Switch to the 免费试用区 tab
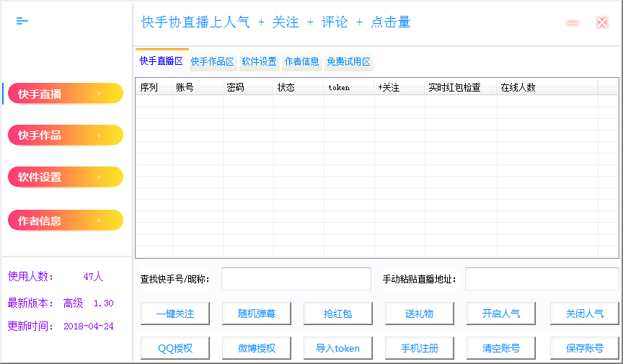623x364 pixels. coord(349,61)
